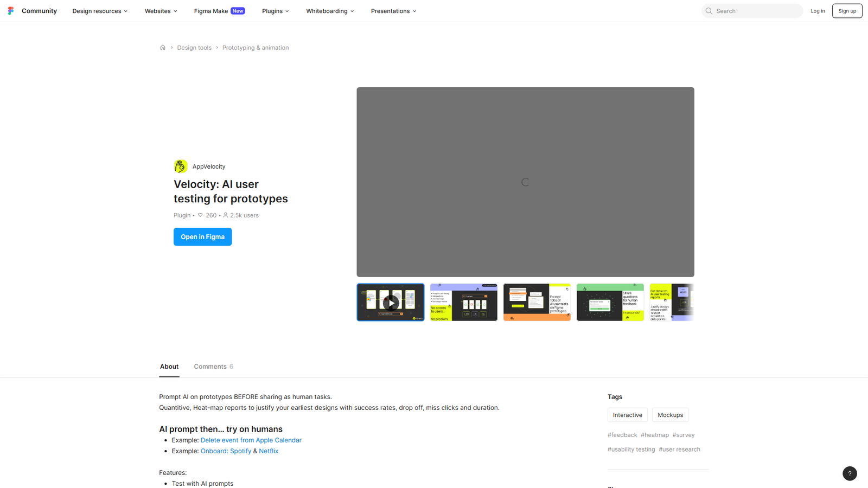Click the Sign up button
868x488 pixels.
click(x=847, y=11)
